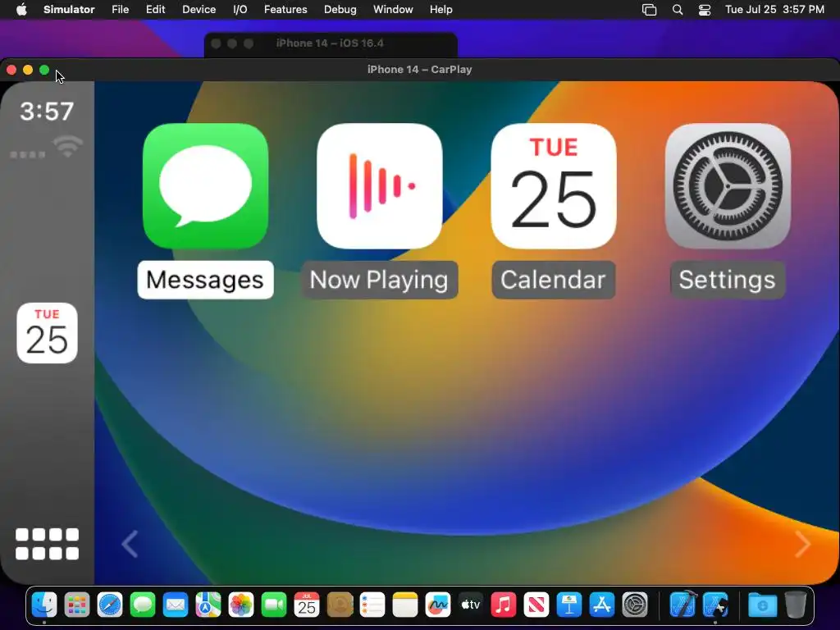Click the 3:57 clock in CarPlay sidebar
The image size is (840, 630).
pos(47,112)
